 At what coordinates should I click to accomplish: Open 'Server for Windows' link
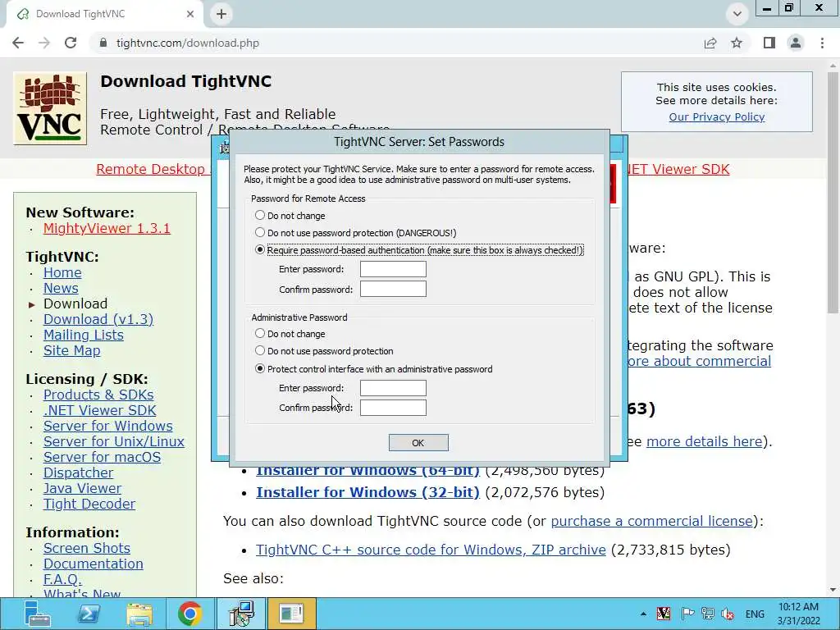coord(107,426)
